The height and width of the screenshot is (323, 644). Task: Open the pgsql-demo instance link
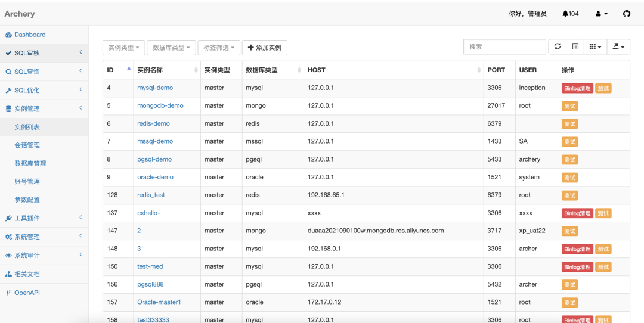coord(154,159)
